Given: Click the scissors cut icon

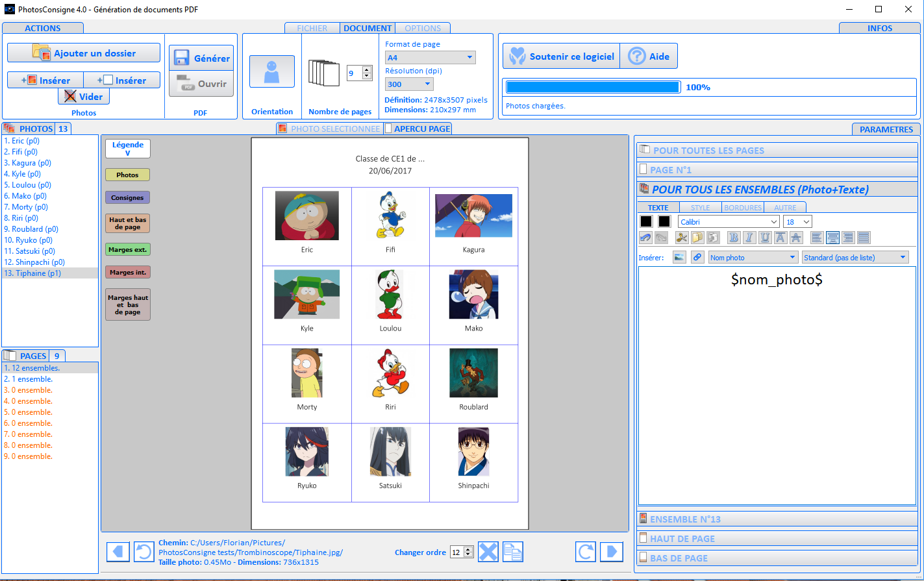Looking at the screenshot, I should (682, 238).
